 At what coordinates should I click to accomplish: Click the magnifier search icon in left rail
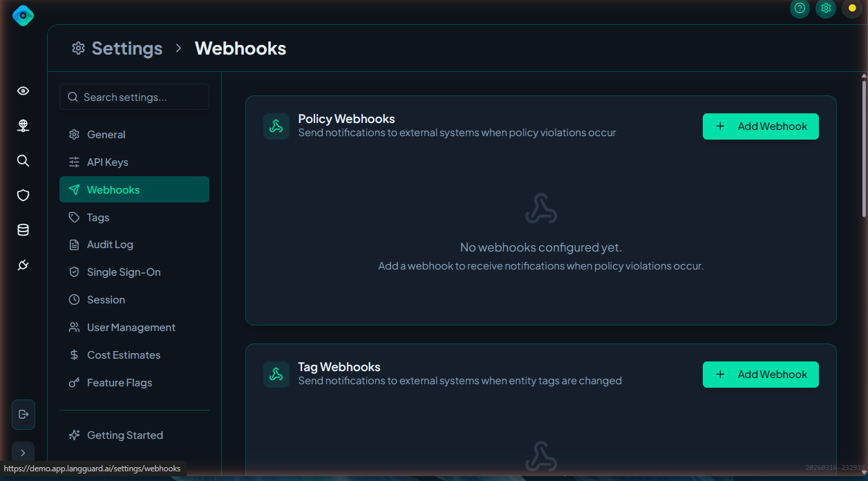point(23,161)
